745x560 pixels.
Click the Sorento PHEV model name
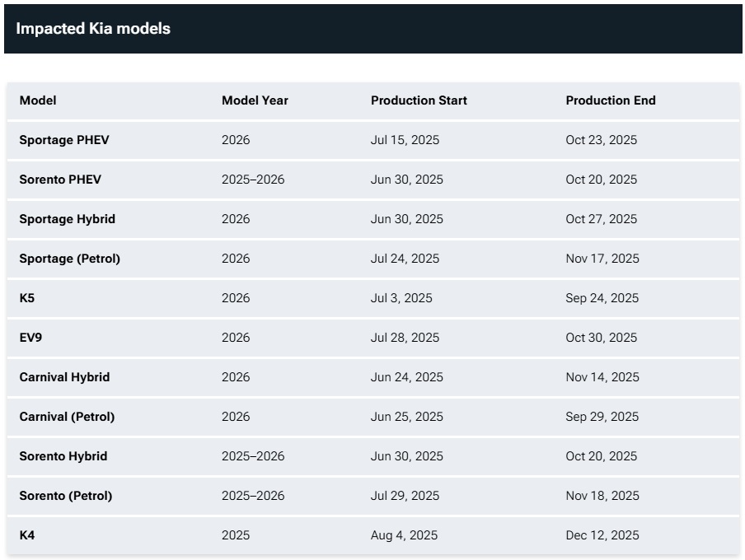pyautogui.click(x=60, y=180)
